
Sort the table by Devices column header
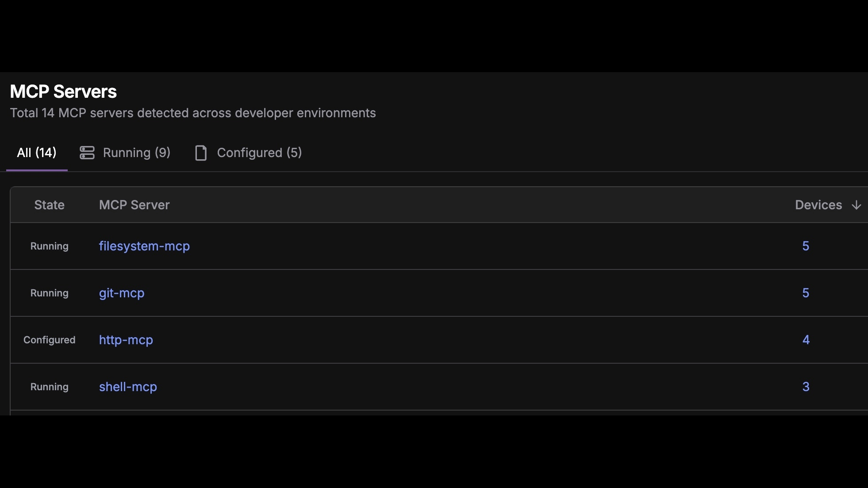818,205
